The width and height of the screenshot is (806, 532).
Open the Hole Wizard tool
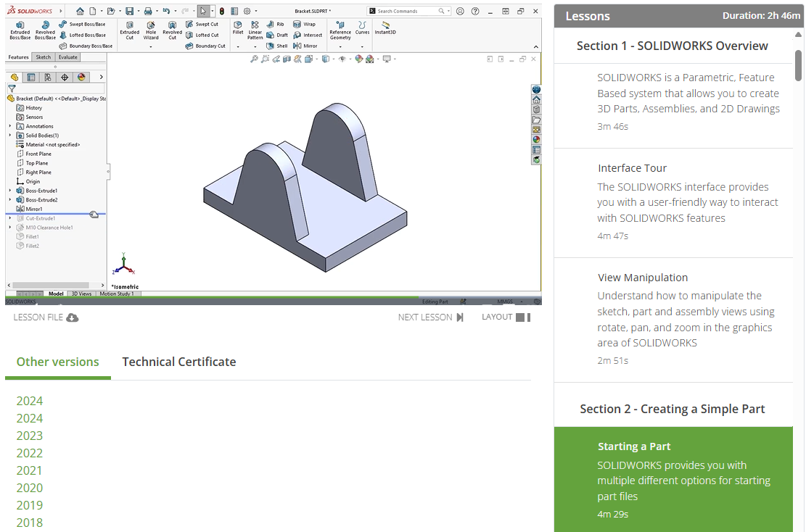point(151,29)
